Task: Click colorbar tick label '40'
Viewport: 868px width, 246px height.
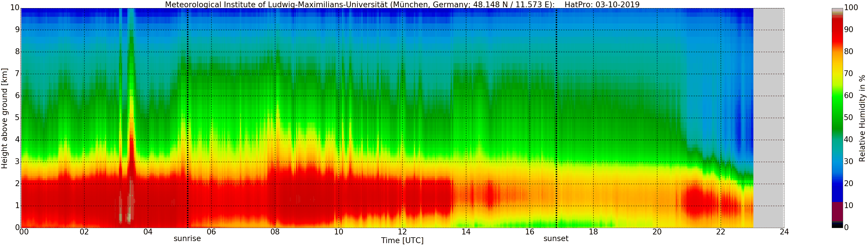Action: (848, 139)
